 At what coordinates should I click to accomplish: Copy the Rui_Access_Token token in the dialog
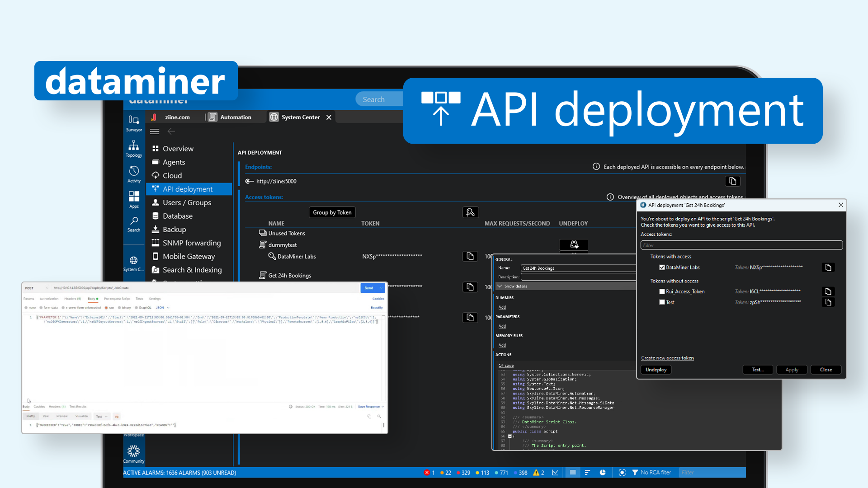click(828, 291)
